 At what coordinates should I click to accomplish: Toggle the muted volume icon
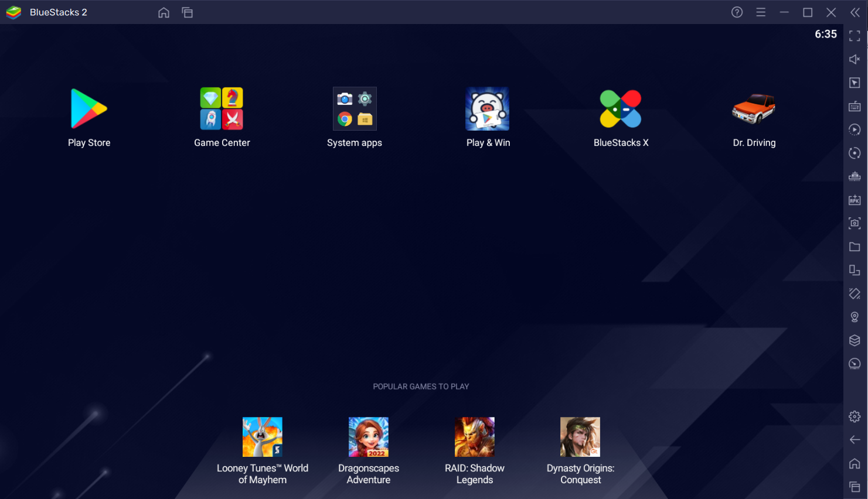point(855,59)
